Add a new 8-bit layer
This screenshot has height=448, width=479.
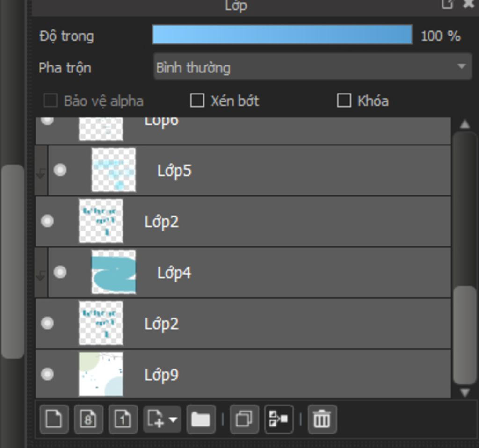(x=88, y=419)
